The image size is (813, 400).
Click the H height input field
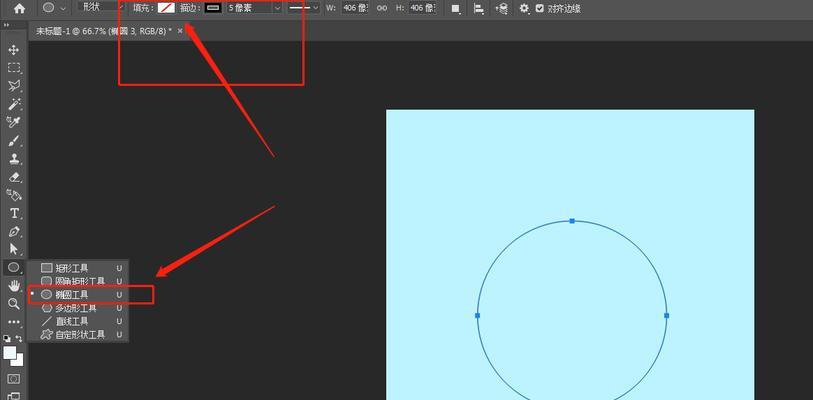point(422,8)
